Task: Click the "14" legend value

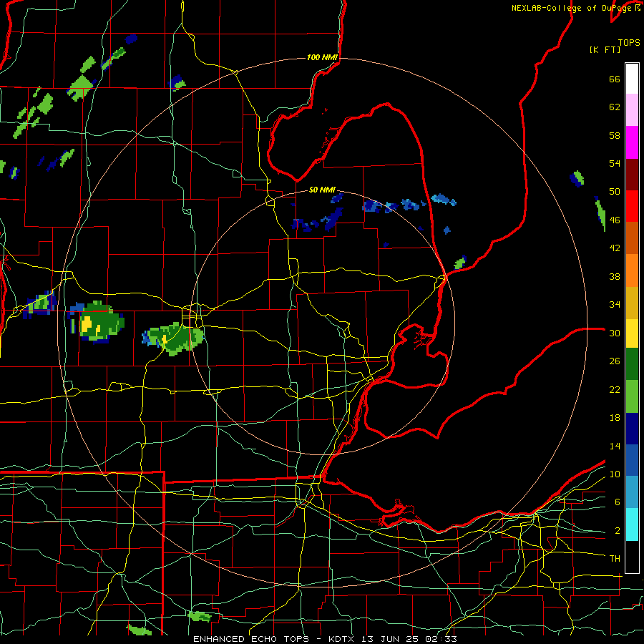Action: [x=615, y=446]
